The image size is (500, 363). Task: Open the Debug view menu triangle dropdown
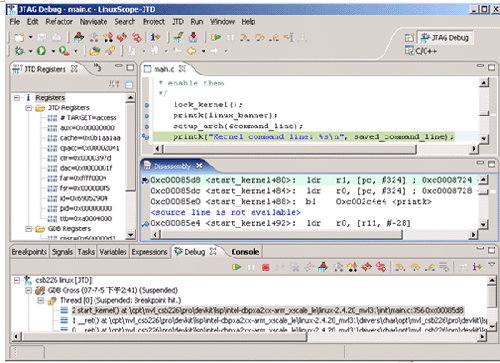click(x=492, y=265)
